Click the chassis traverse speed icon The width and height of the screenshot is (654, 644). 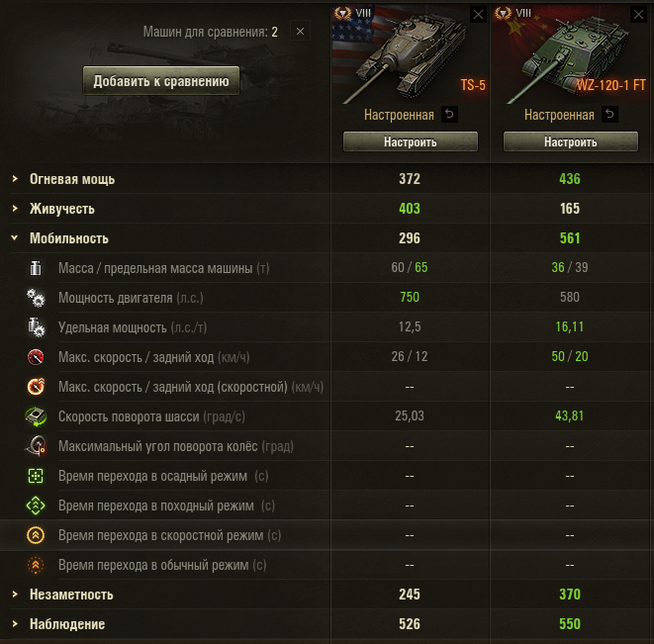(36, 416)
